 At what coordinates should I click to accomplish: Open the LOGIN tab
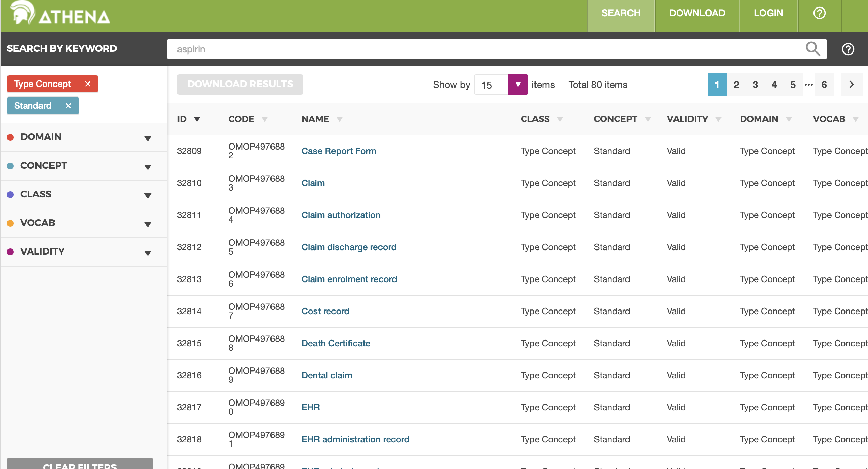(768, 13)
